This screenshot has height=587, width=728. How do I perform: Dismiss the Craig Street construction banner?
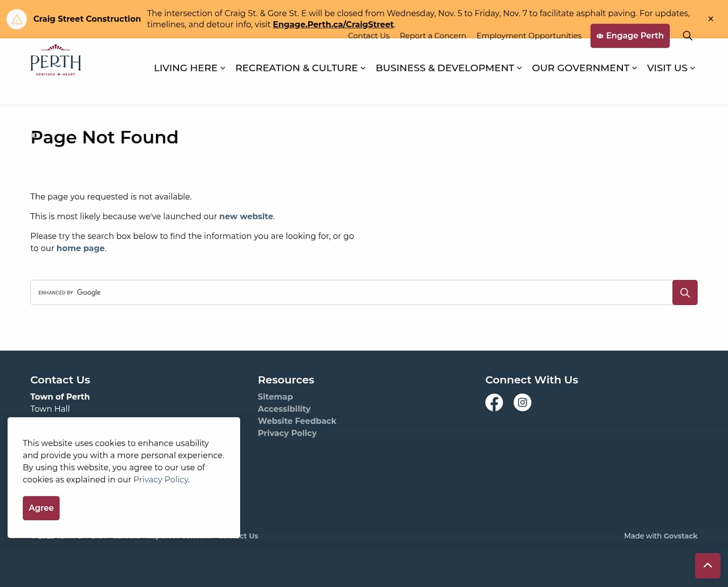(x=711, y=19)
